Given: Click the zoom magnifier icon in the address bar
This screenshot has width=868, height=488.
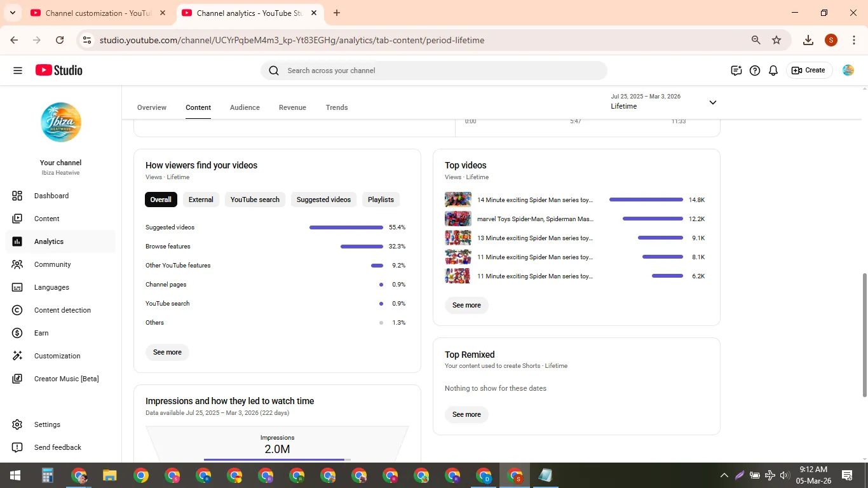Looking at the screenshot, I should [756, 40].
